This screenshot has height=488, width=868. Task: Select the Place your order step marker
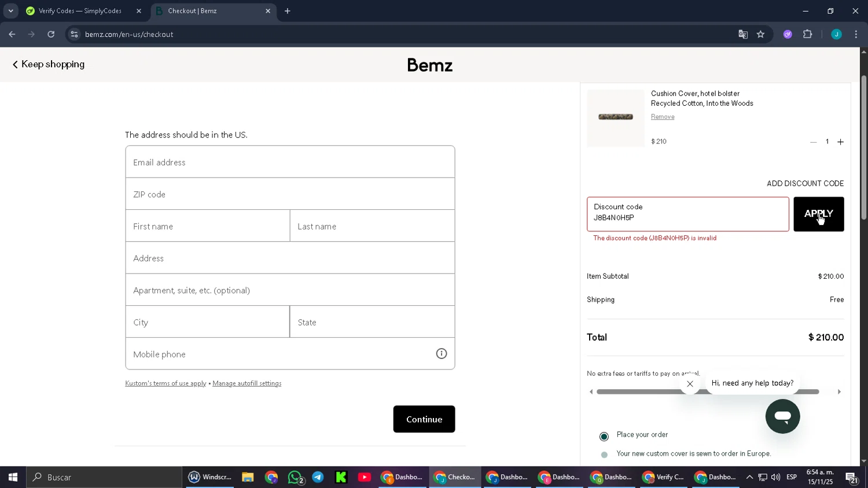(604, 437)
